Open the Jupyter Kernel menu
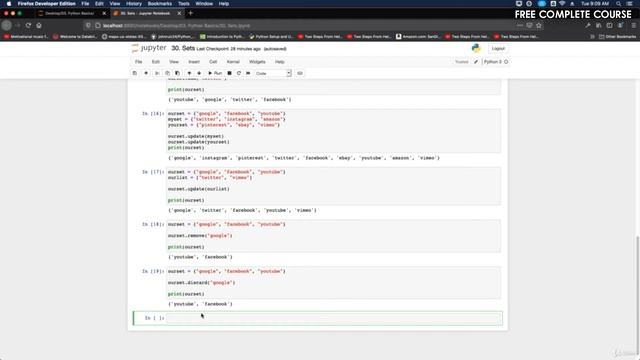The image size is (640, 360). pyautogui.click(x=233, y=62)
